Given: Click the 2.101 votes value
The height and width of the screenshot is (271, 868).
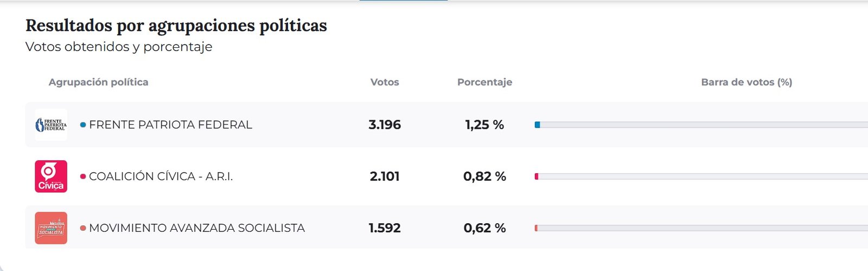Looking at the screenshot, I should pyautogui.click(x=385, y=177).
